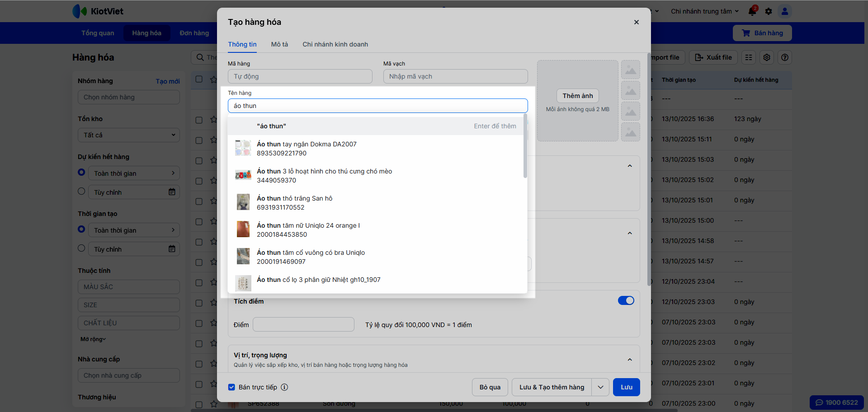Switch to the Mô tả tab
868x412 pixels.
(x=279, y=44)
